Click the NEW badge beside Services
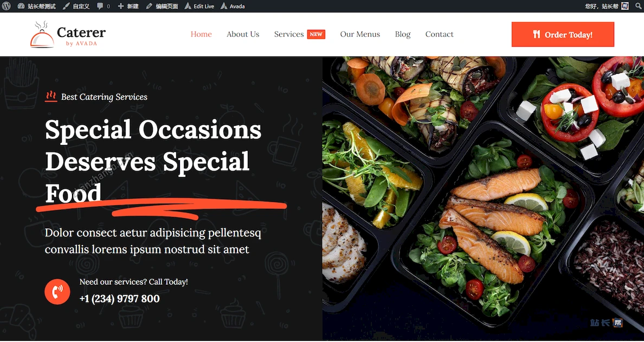This screenshot has width=644, height=342. [x=316, y=35]
